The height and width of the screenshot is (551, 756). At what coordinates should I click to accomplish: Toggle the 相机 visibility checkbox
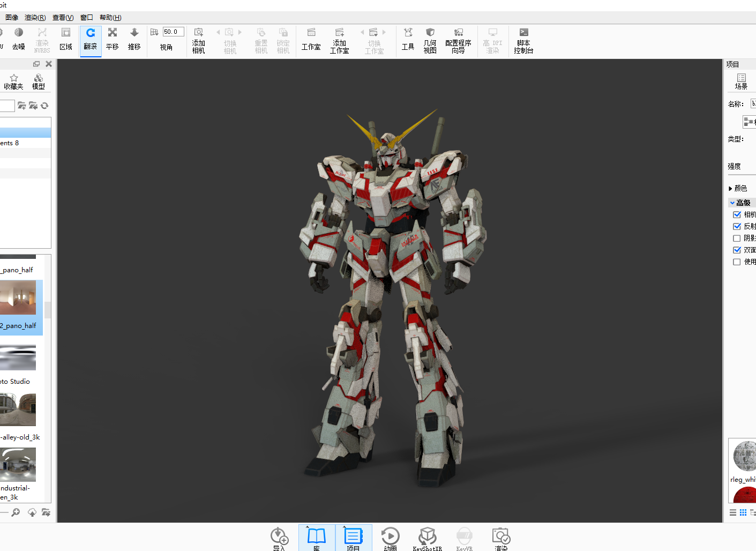click(737, 214)
